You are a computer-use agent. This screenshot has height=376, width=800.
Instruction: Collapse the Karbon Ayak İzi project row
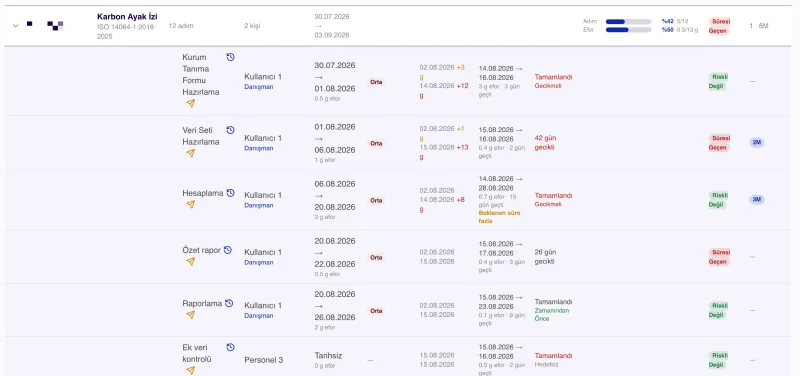coord(15,26)
